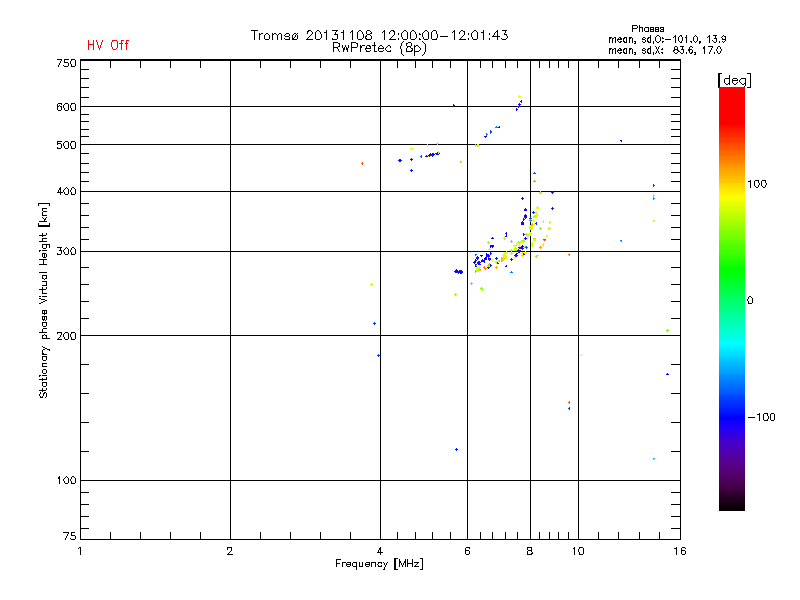Click the red "HV Off" status label
Viewport: 800px width, 600px height.
pyautogui.click(x=107, y=45)
